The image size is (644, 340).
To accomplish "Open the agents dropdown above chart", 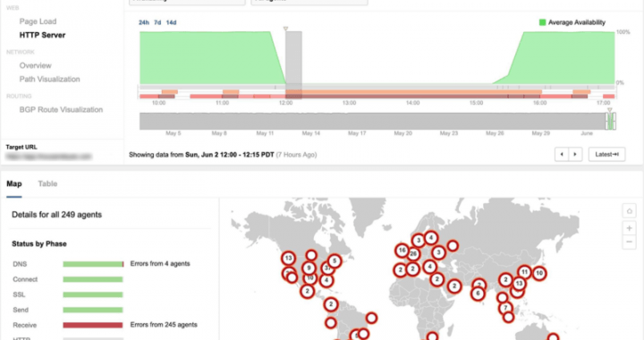I will [x=309, y=2].
